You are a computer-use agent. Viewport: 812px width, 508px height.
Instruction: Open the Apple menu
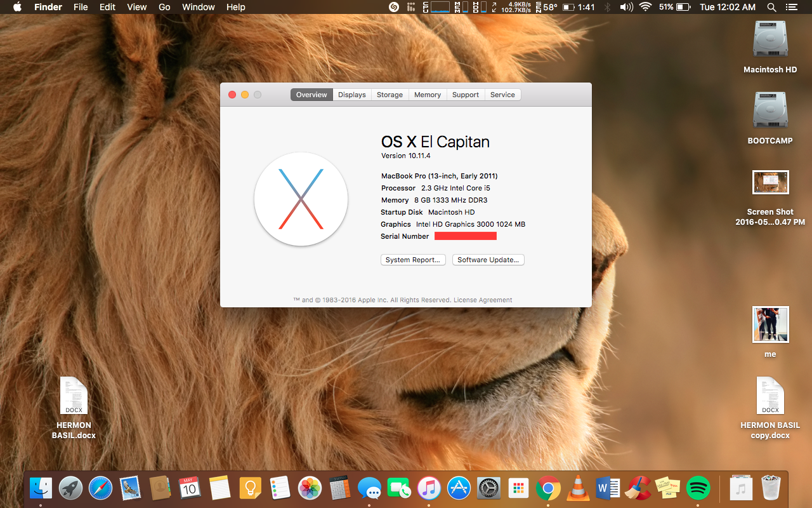click(17, 7)
